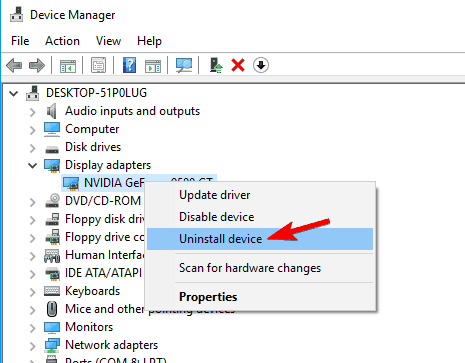Select Uninstall device in context menu
This screenshot has width=465, height=363.
(260, 239)
